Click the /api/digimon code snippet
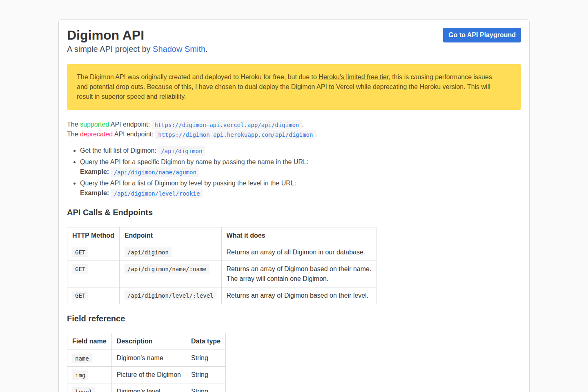Image resolution: width=588 pixels, height=392 pixels. point(181,151)
